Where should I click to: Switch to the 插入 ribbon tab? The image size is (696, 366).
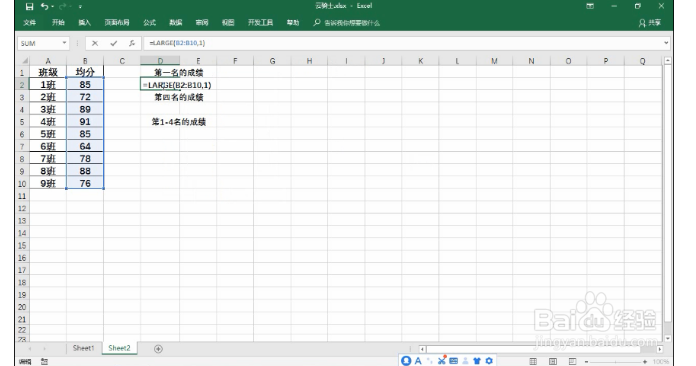coord(84,23)
